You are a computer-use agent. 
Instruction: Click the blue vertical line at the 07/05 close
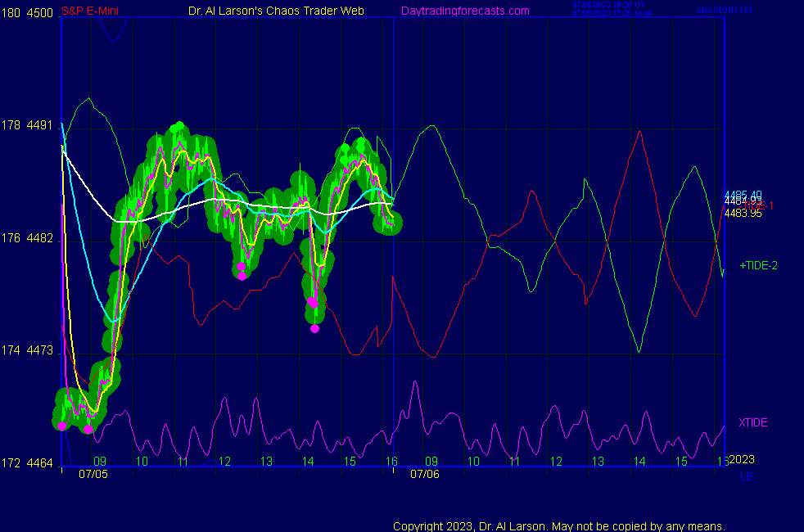(x=393, y=241)
